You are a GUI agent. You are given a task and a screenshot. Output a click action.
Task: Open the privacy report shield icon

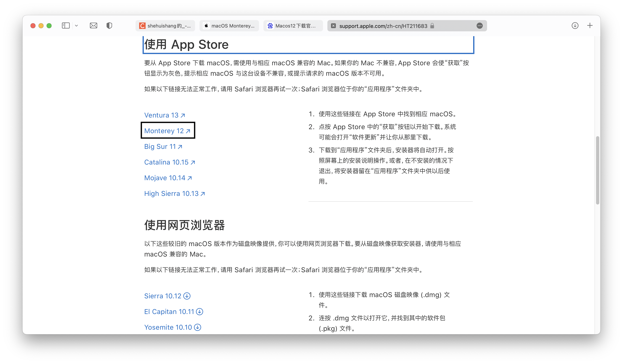[109, 26]
